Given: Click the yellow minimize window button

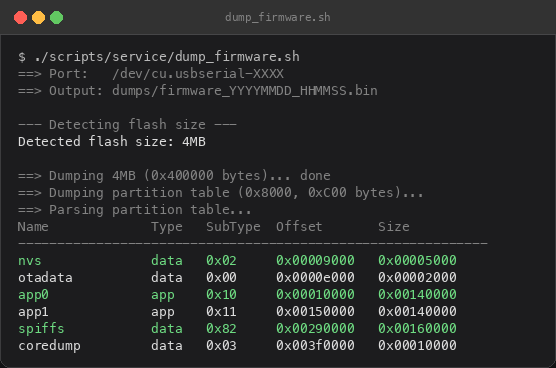Looking at the screenshot, I should tap(38, 17).
